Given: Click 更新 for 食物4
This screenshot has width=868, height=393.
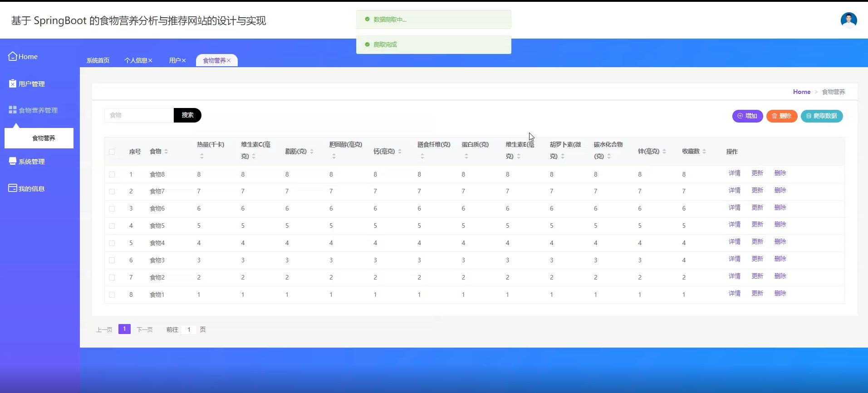Looking at the screenshot, I should point(757,242).
